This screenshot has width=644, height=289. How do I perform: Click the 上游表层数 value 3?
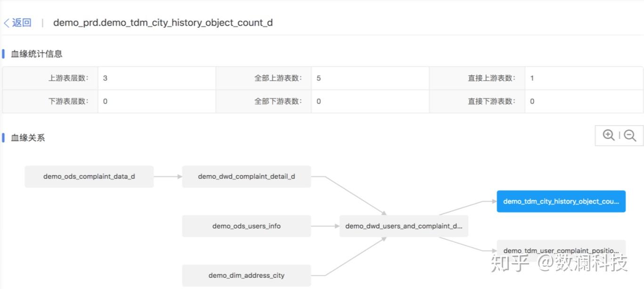(x=105, y=78)
